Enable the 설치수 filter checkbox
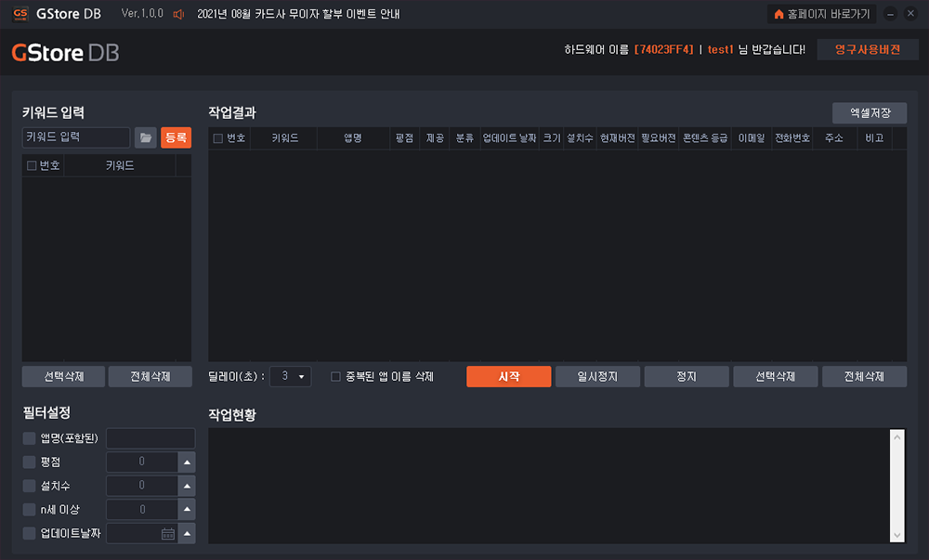The width and height of the screenshot is (929, 560). pos(29,486)
